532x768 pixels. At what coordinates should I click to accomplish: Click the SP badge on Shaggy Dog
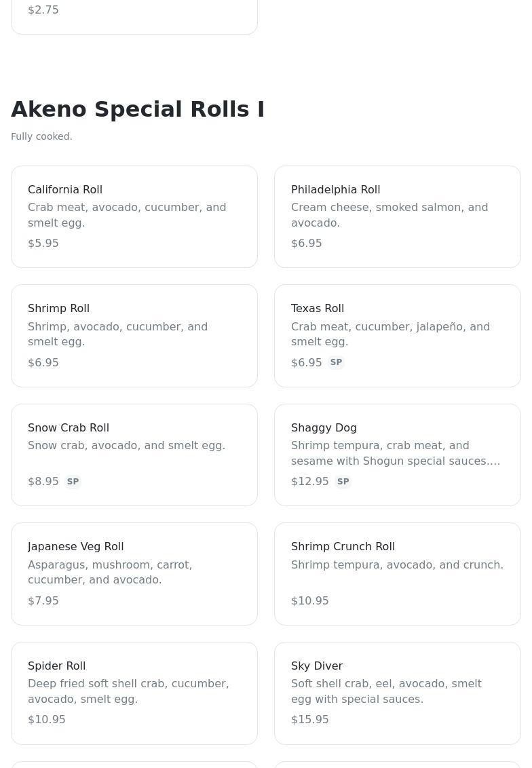coord(343,482)
